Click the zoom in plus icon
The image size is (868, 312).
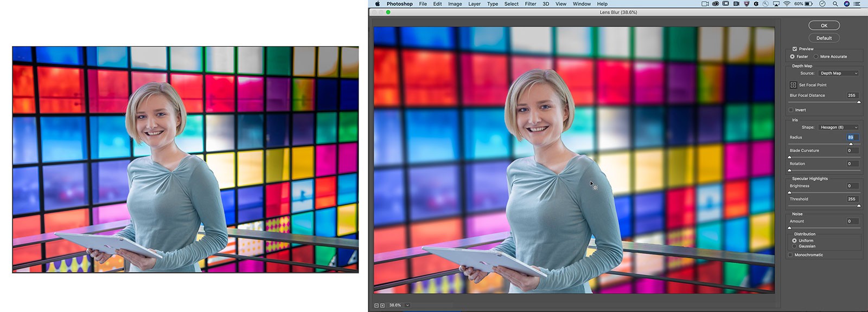tap(382, 305)
